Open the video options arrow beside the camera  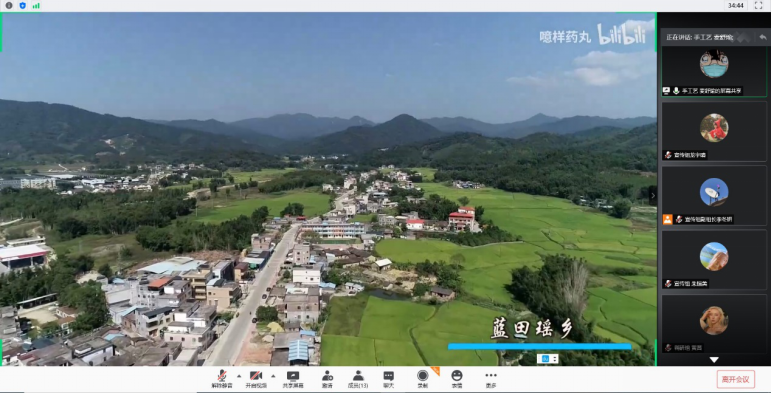tap(273, 376)
